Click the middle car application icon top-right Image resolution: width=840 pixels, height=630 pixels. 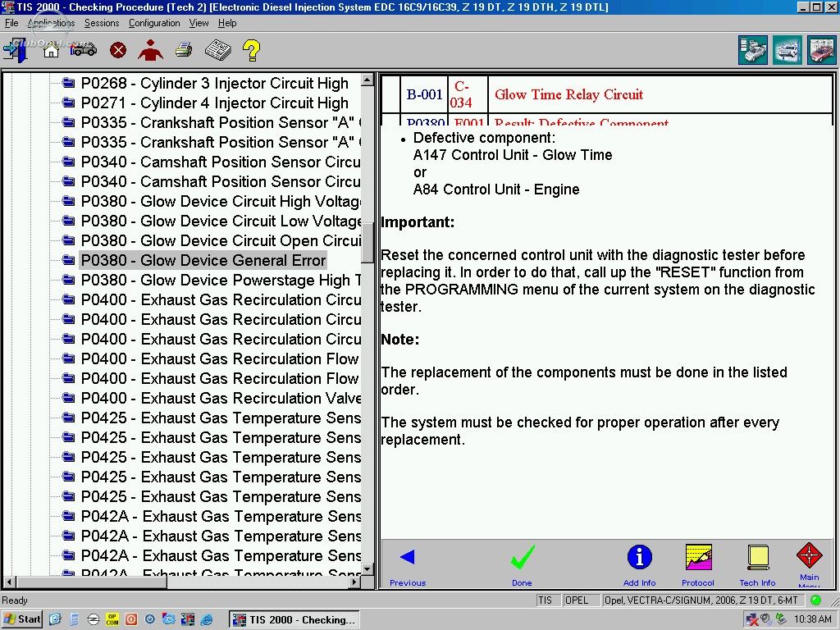point(787,50)
